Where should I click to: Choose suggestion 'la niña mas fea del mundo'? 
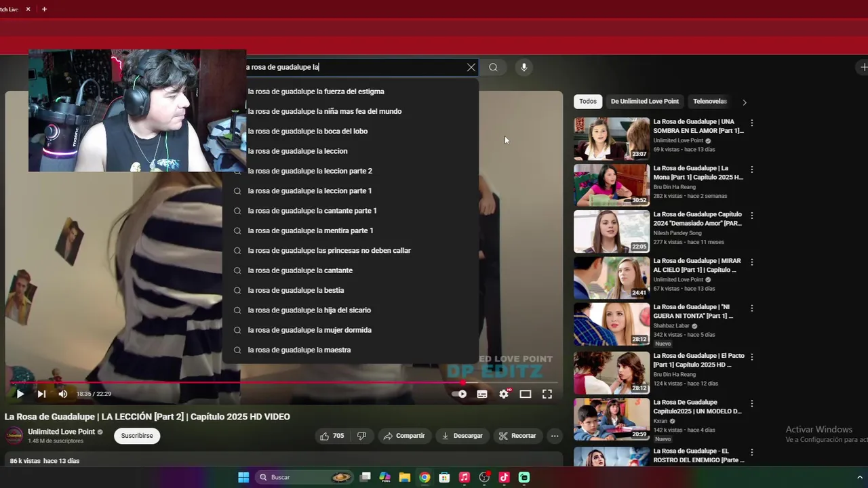[x=351, y=111]
